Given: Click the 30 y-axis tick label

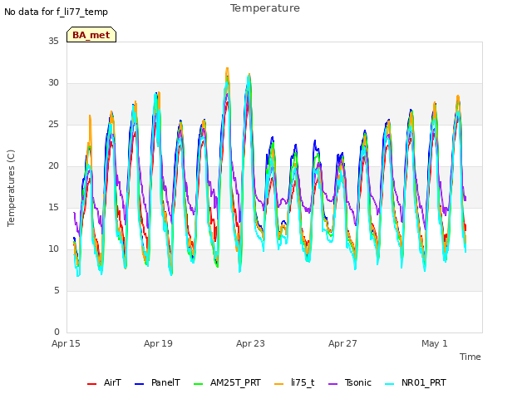Looking at the screenshot, I should tap(53, 83).
